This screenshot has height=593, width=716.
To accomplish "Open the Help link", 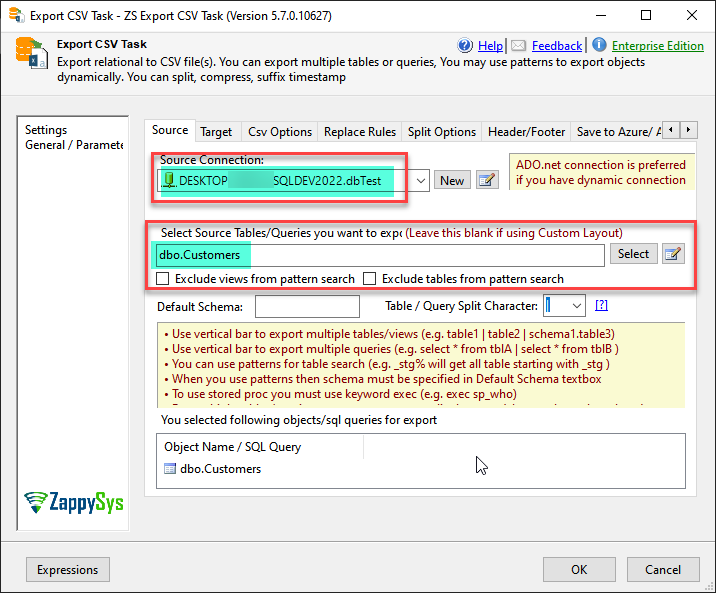I will pos(490,46).
